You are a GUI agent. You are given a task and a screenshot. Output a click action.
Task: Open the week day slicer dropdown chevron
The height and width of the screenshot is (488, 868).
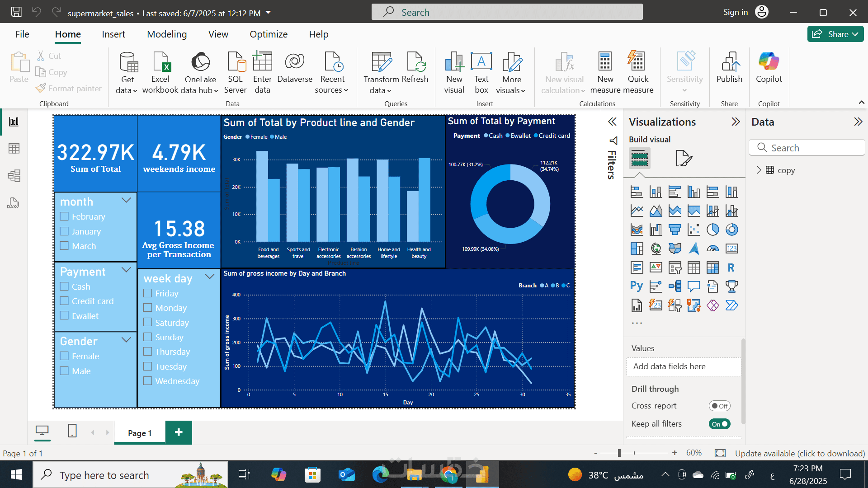[209, 277]
